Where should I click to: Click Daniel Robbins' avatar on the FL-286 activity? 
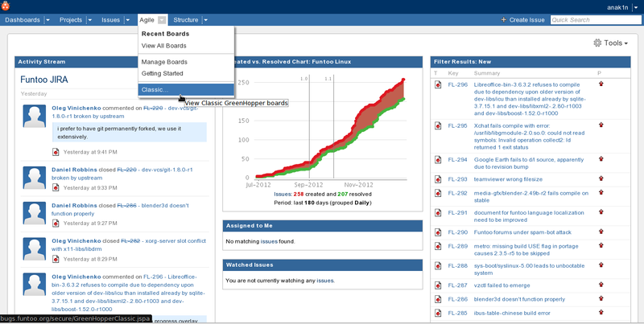(34, 212)
